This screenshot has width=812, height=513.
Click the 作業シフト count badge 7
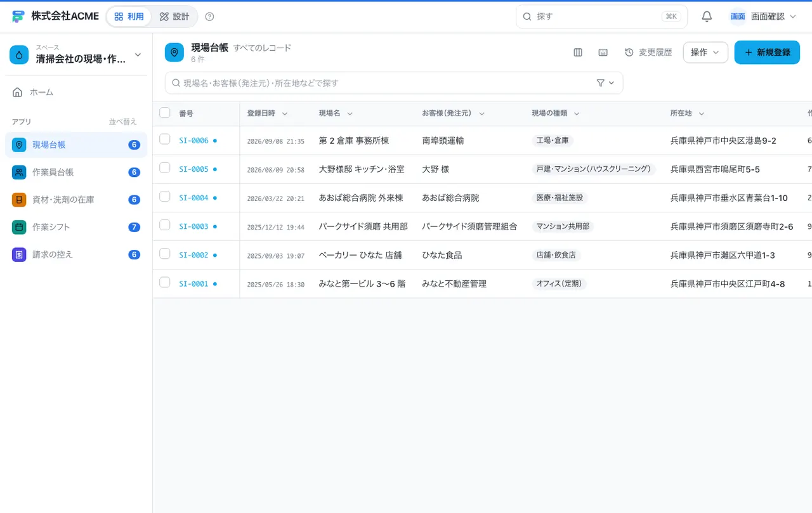pos(134,227)
